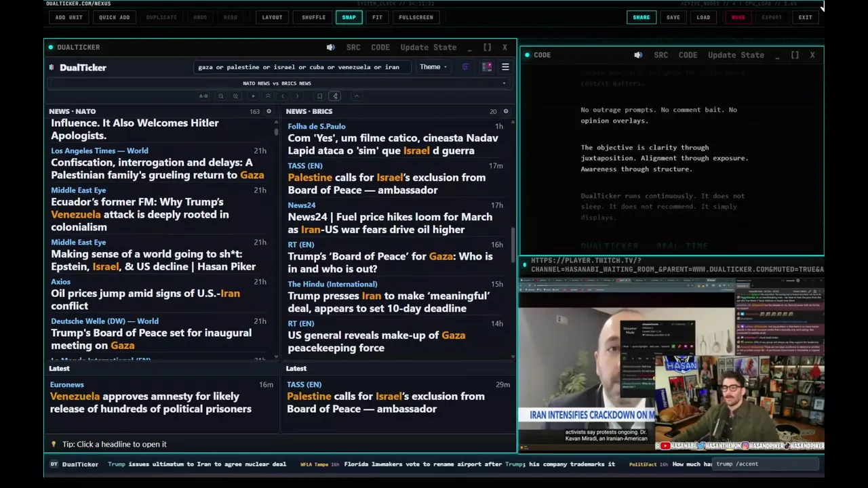Click the purple Twitch icon beside Theme
Screen dimensions: 868x488
465,67
